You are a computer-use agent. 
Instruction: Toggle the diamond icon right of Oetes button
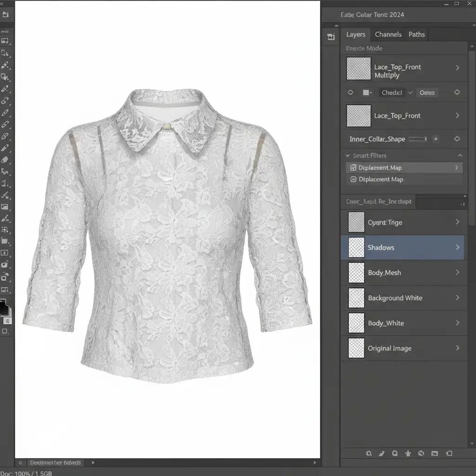[457, 93]
